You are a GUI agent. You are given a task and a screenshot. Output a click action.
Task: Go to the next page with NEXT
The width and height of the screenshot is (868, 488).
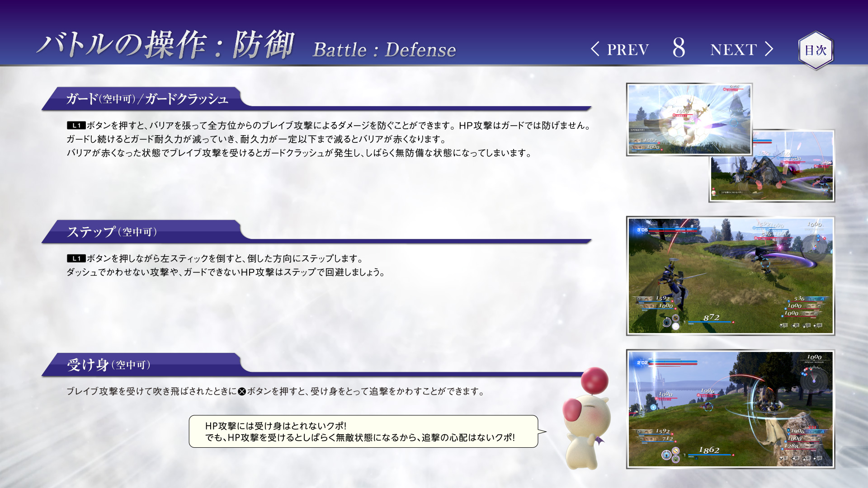click(742, 49)
